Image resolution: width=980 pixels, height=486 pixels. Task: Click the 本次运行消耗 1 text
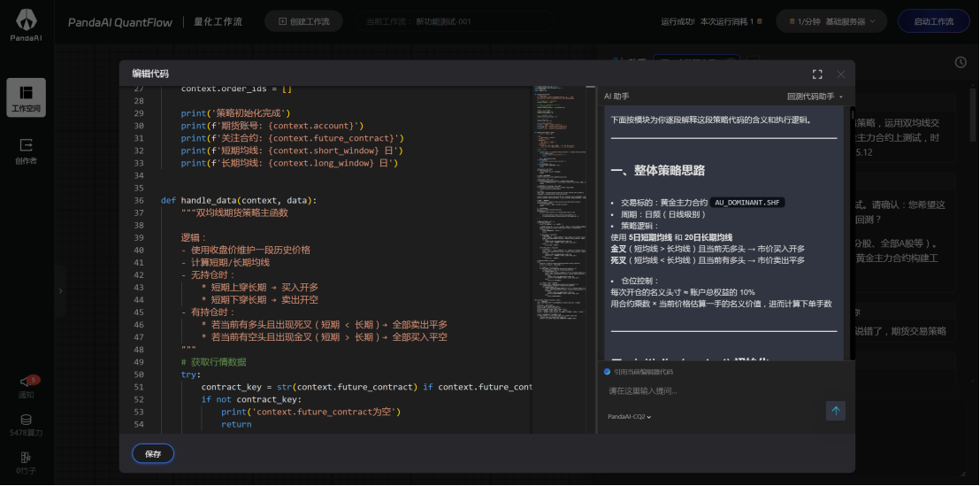(727, 21)
